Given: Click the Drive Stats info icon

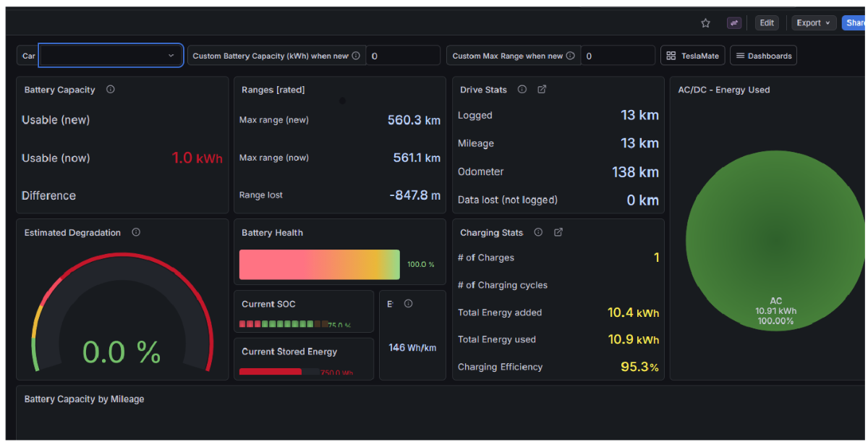Looking at the screenshot, I should (522, 90).
